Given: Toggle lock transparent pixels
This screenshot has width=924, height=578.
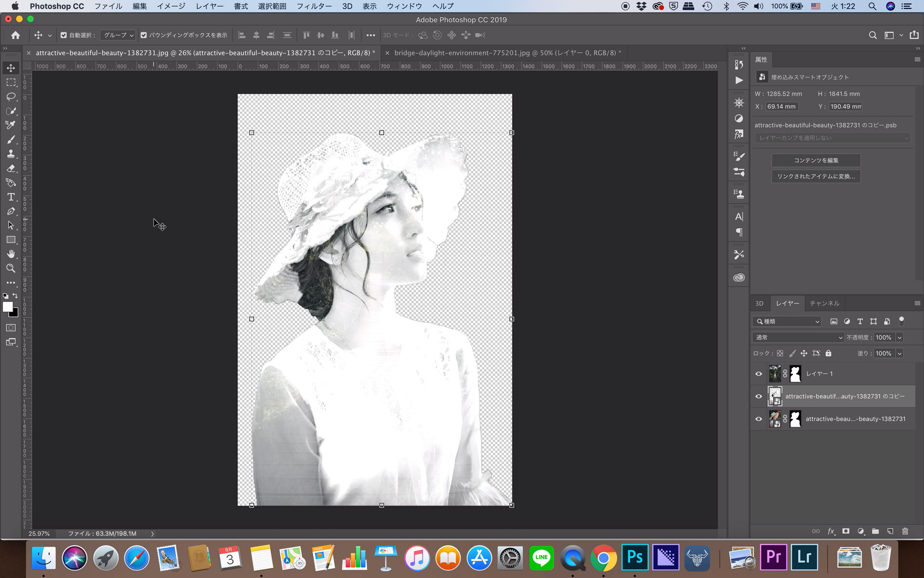Looking at the screenshot, I should pos(780,353).
